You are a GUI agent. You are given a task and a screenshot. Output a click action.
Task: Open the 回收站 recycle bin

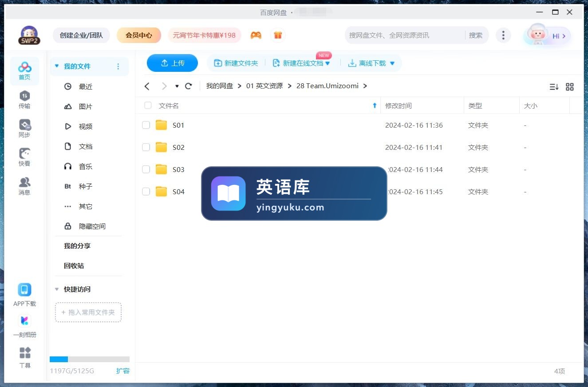click(x=74, y=266)
